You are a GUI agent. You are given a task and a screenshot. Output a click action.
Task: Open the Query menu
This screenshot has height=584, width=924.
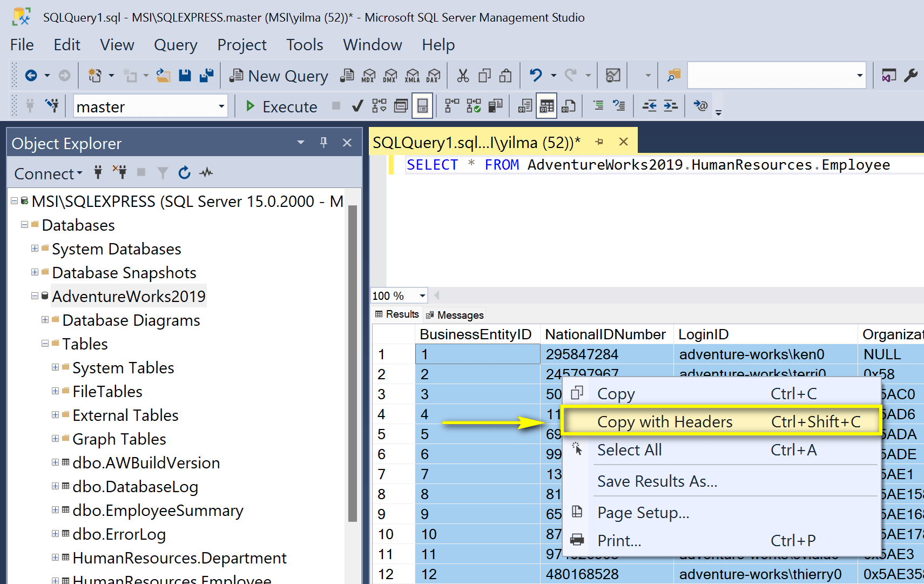point(176,45)
